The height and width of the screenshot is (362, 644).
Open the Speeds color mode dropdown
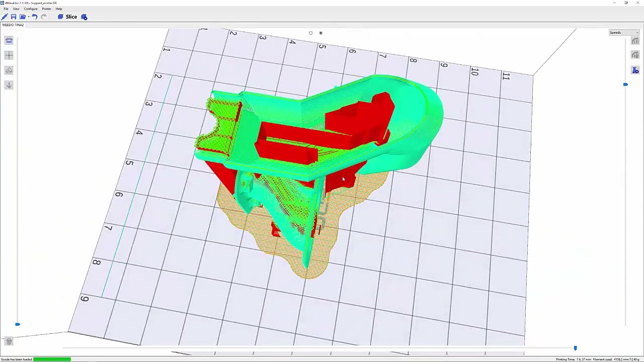point(624,33)
